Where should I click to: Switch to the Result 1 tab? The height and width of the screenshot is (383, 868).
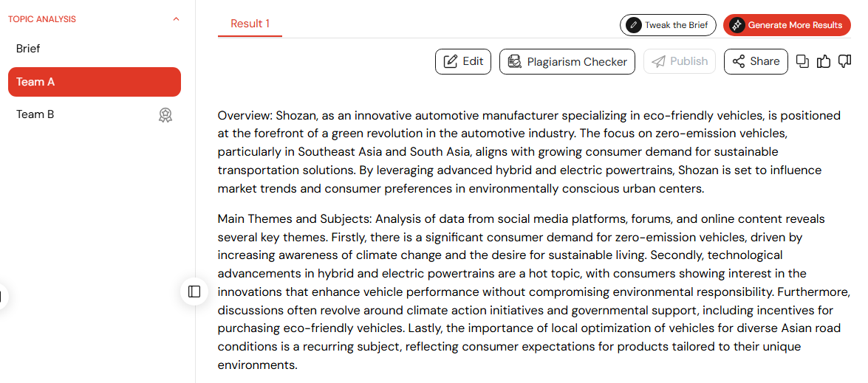[x=250, y=24]
